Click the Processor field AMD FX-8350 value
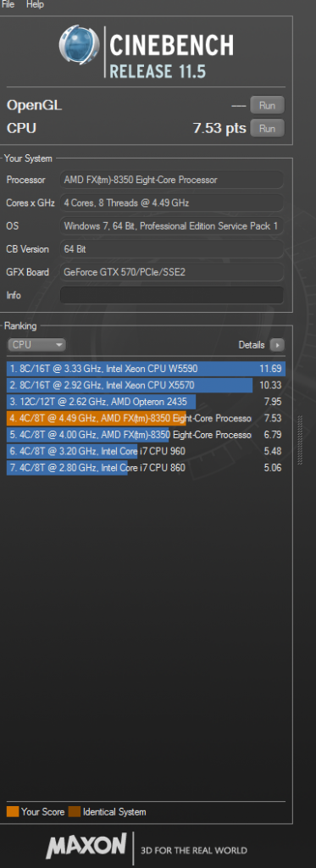This screenshot has width=316, height=868. pos(172,180)
